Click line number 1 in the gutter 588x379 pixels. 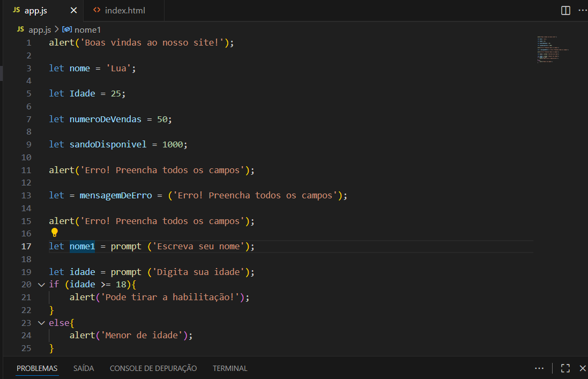pos(29,43)
